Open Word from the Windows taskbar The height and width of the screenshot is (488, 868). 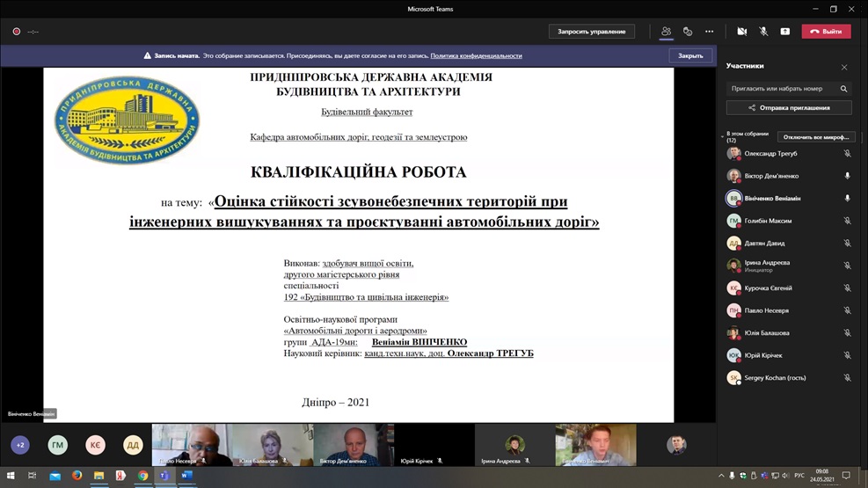coord(186,476)
